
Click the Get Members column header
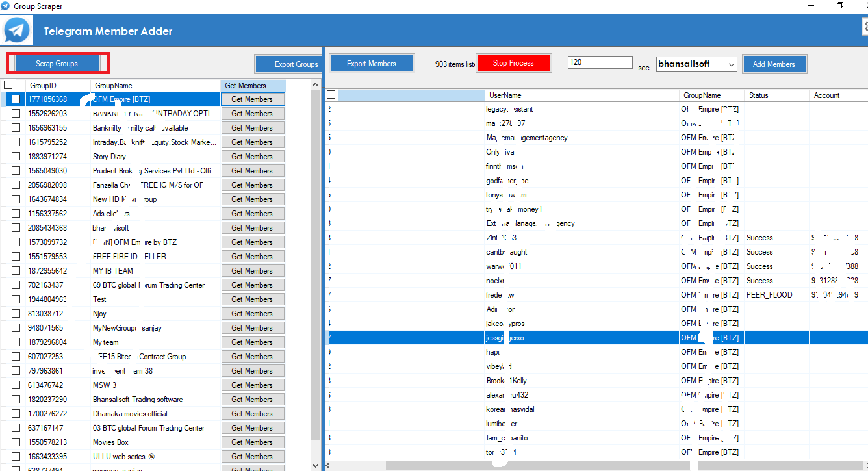click(x=253, y=85)
